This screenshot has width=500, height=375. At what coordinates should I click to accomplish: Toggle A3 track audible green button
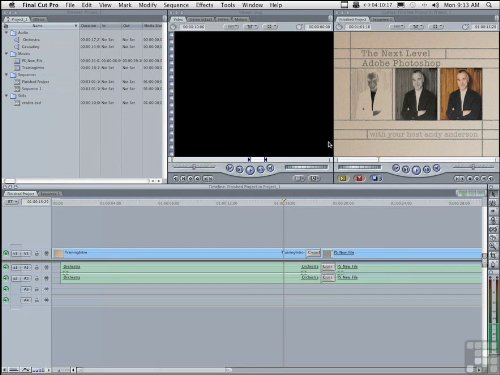(6, 289)
